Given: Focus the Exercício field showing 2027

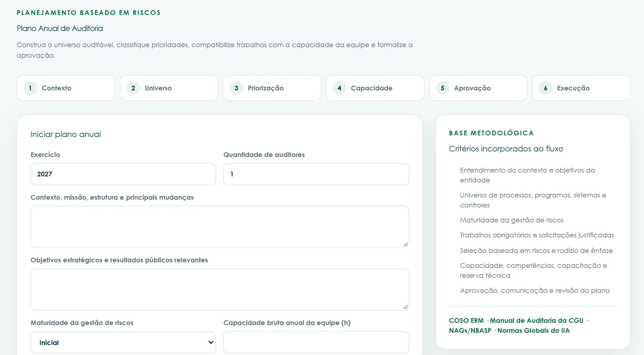Looking at the screenshot, I should 123,174.
